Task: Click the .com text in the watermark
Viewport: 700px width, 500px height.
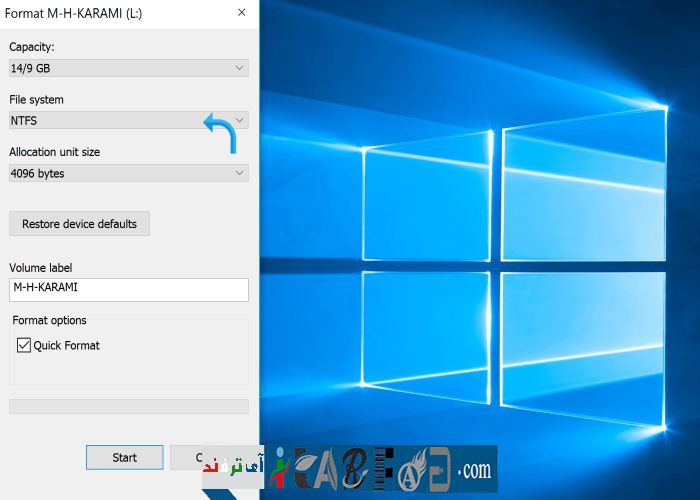Action: click(x=473, y=469)
